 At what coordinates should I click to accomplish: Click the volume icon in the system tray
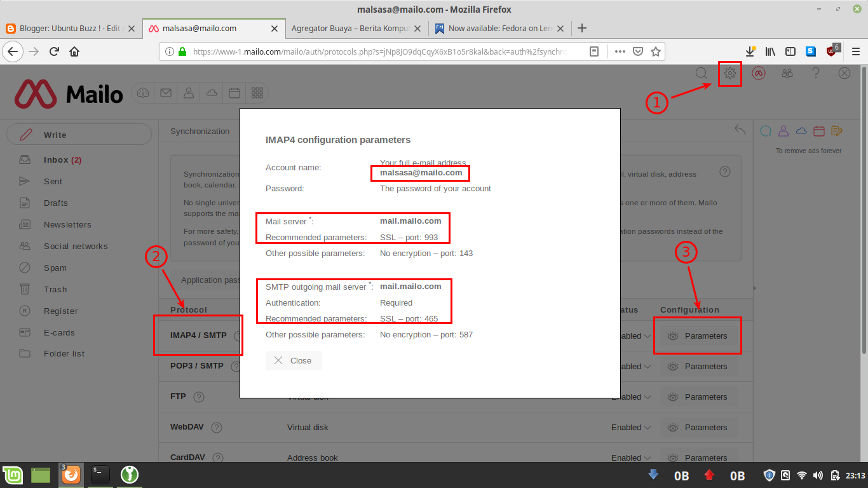pos(817,475)
